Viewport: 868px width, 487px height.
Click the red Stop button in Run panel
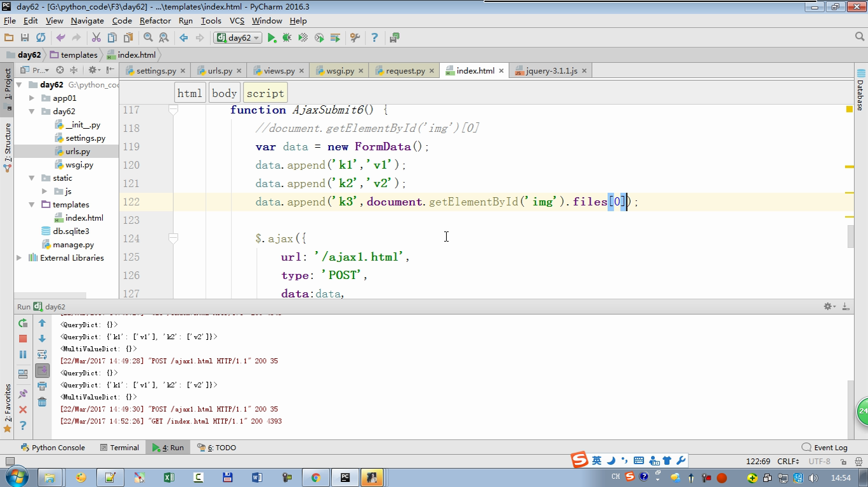tap(23, 339)
